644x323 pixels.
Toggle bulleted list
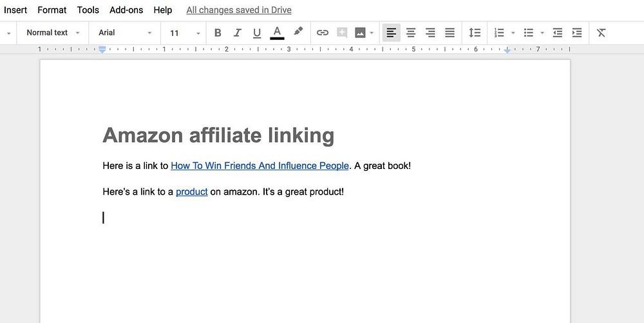click(x=529, y=33)
